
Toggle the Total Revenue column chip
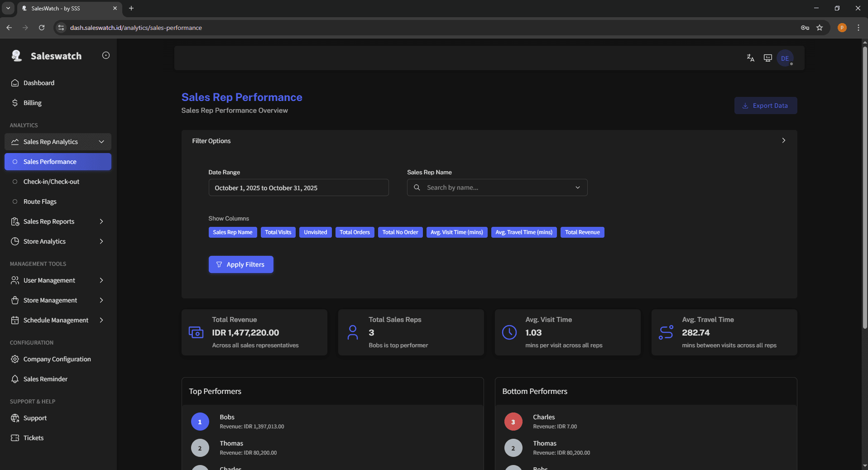point(582,232)
